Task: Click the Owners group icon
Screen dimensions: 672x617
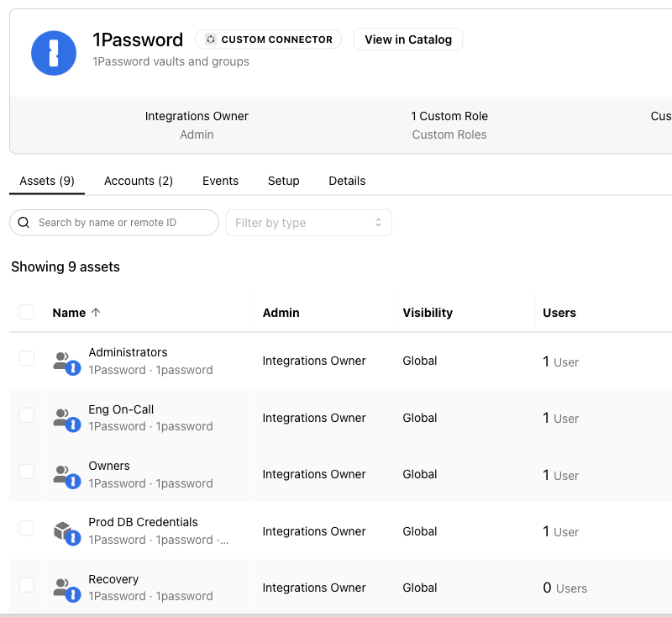Action: pyautogui.click(x=66, y=477)
